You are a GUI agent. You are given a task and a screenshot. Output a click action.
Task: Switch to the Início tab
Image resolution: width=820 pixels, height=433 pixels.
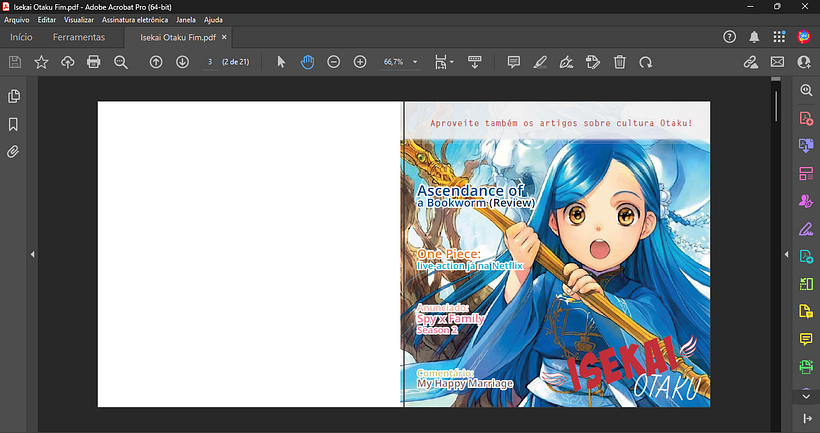21,37
